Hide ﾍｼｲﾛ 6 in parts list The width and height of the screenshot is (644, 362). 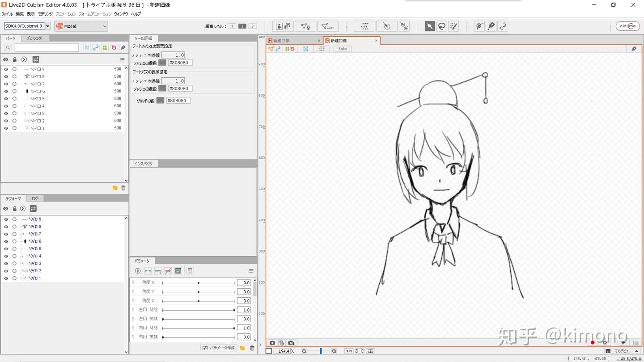(6, 91)
